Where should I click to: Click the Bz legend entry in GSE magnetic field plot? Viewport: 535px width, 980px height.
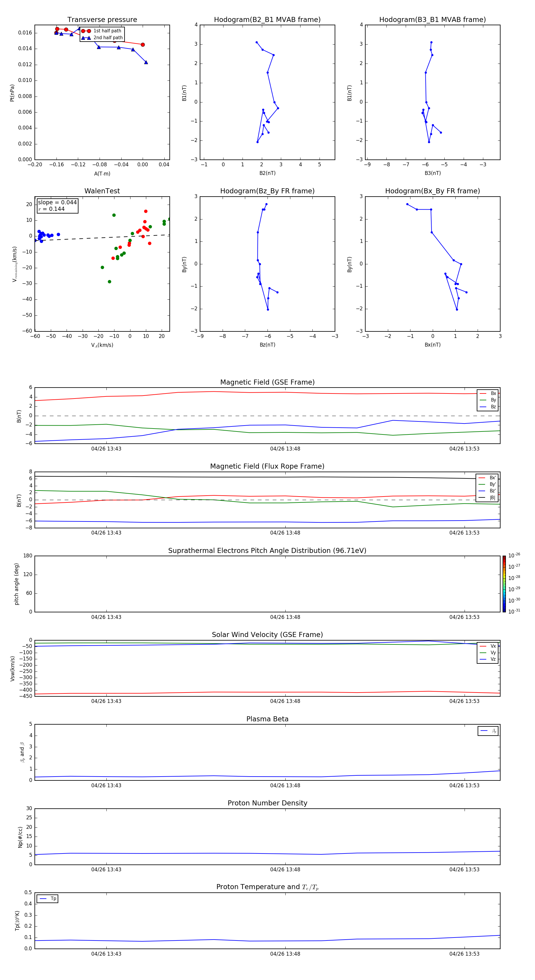point(488,407)
